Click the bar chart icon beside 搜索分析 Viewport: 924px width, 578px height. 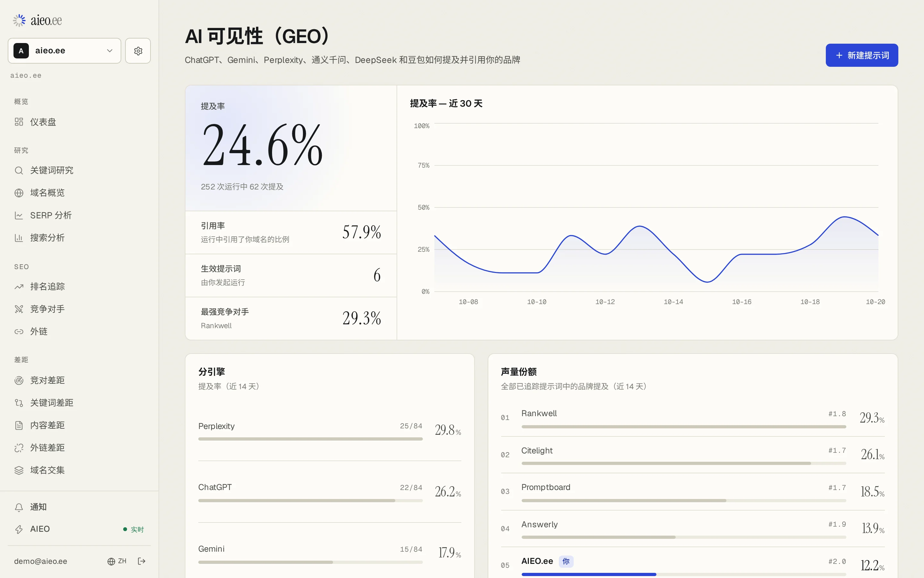point(19,238)
